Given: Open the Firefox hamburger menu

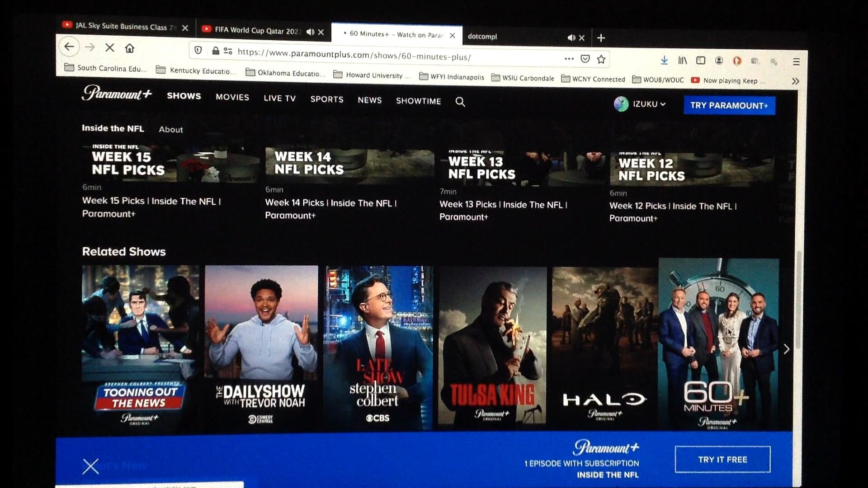Looking at the screenshot, I should (796, 61).
